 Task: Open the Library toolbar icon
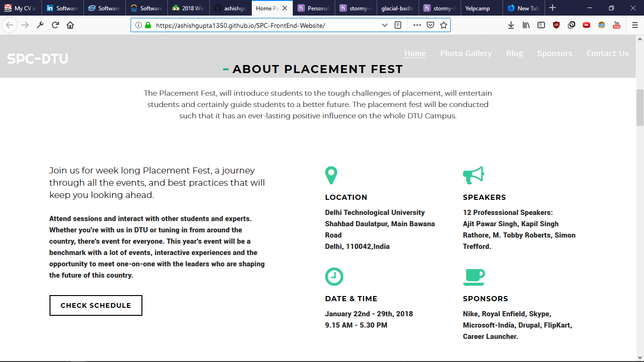click(x=526, y=25)
